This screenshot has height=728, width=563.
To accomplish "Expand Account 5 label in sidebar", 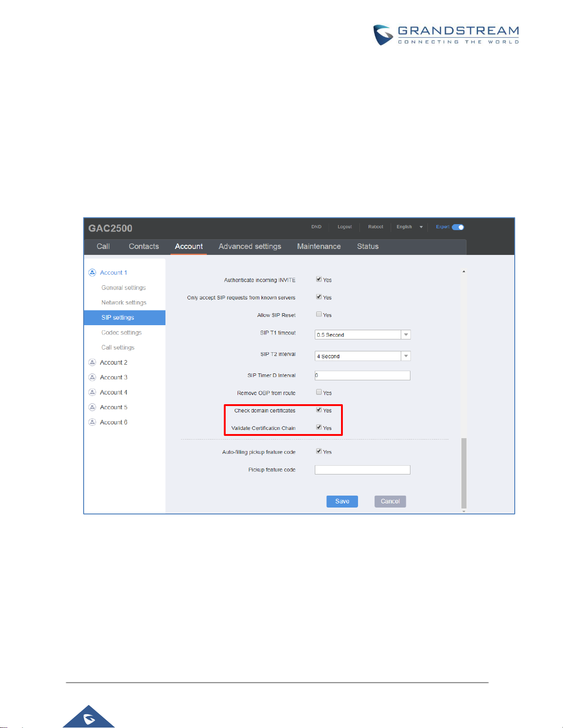I will click(x=114, y=407).
